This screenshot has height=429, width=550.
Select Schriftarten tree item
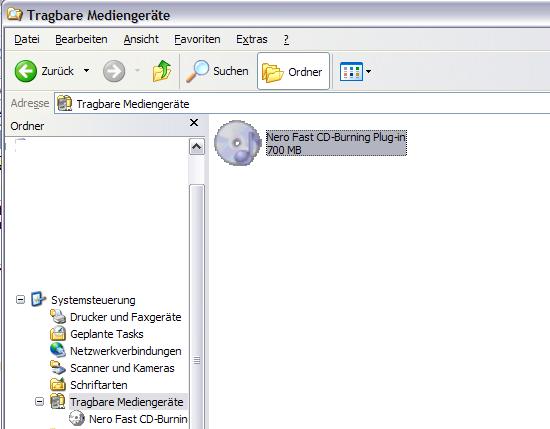click(x=99, y=385)
